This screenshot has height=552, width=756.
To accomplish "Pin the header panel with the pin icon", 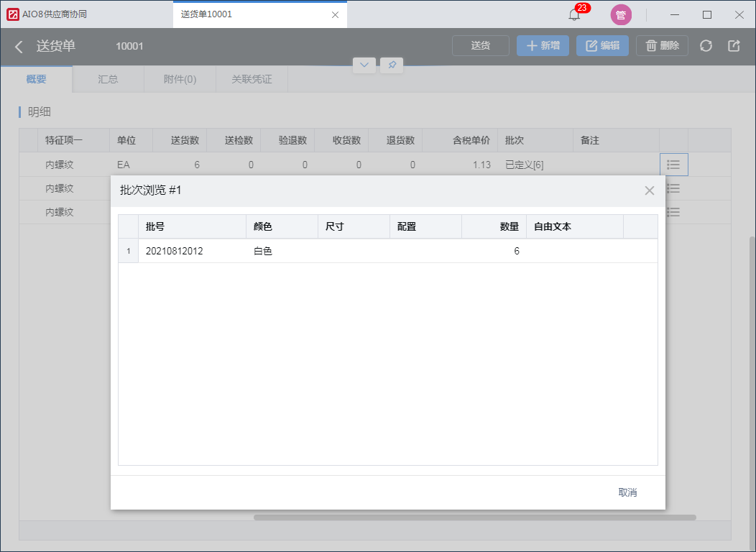I will (x=392, y=65).
